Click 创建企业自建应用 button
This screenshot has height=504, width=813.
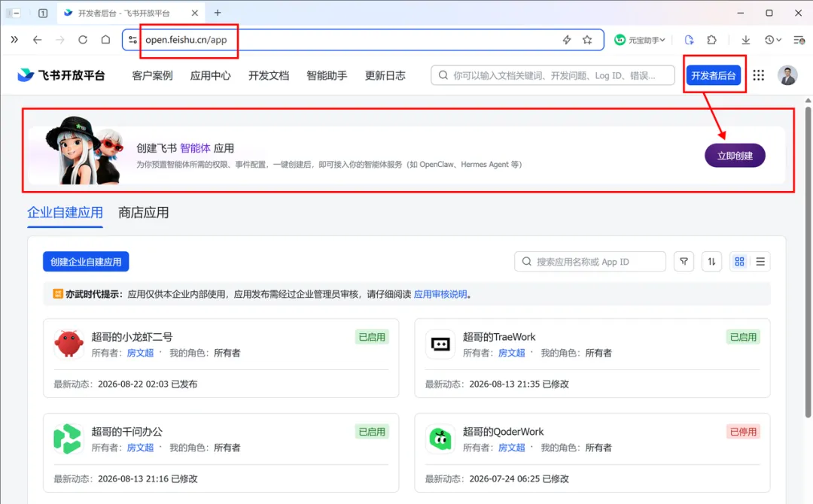pos(86,262)
